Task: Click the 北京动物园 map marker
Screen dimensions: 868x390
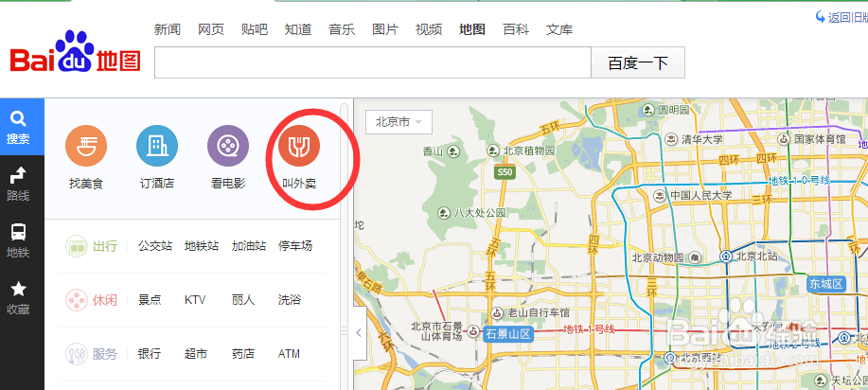Action: tap(696, 257)
